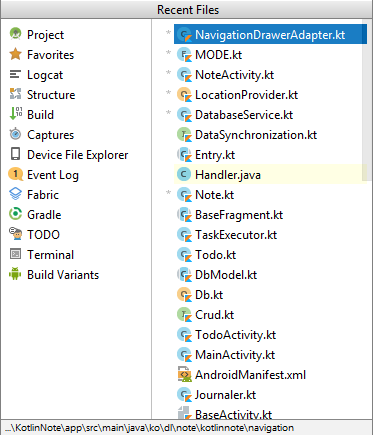This screenshot has height=435, width=373.
Task: Open NoteActivity.kt from recent files
Action: (x=234, y=75)
